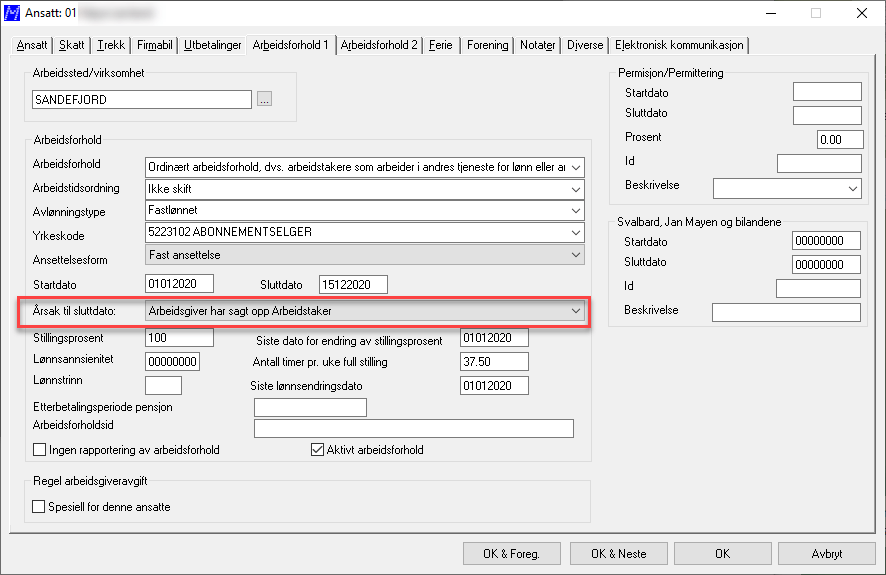Click Permisjon/Permittering Id field
The image size is (886, 575).
(x=819, y=163)
